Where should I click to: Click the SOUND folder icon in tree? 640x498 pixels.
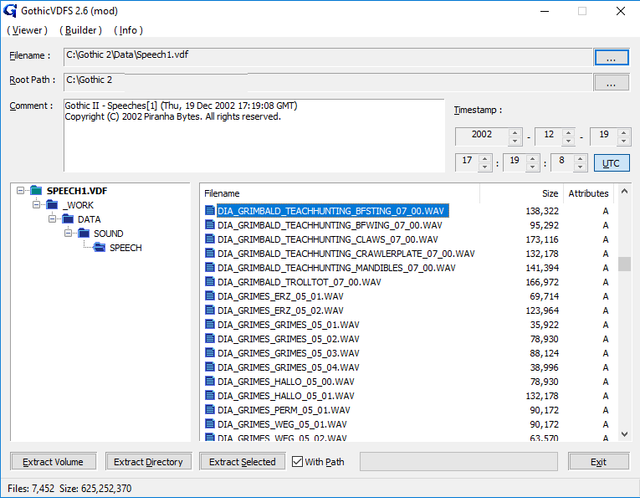pyautogui.click(x=84, y=233)
